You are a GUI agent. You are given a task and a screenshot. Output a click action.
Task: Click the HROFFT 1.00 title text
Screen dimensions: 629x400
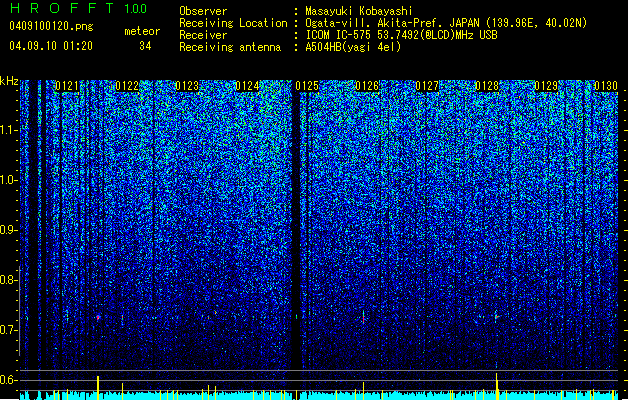click(x=78, y=8)
